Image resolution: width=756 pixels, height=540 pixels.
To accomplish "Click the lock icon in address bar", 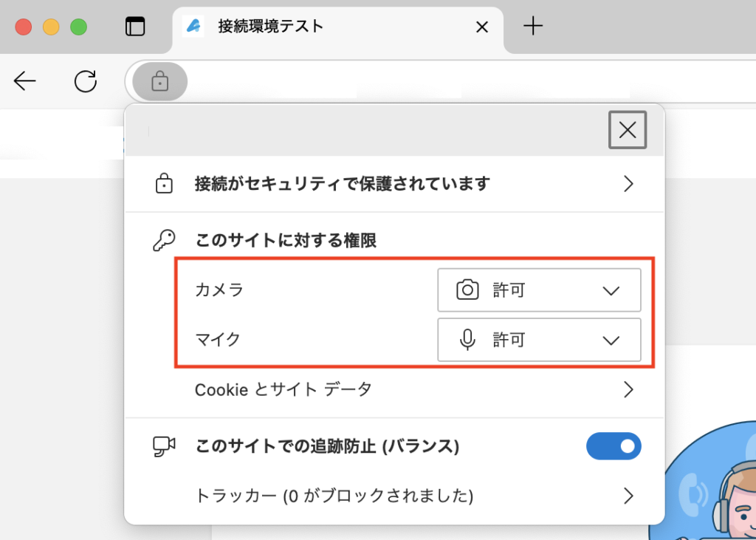I will coord(159,81).
